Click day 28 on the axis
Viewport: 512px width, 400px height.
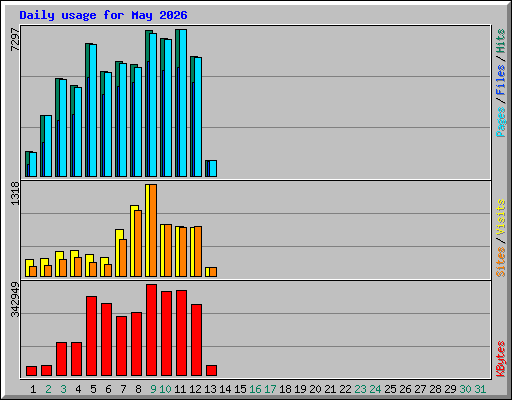click(435, 389)
